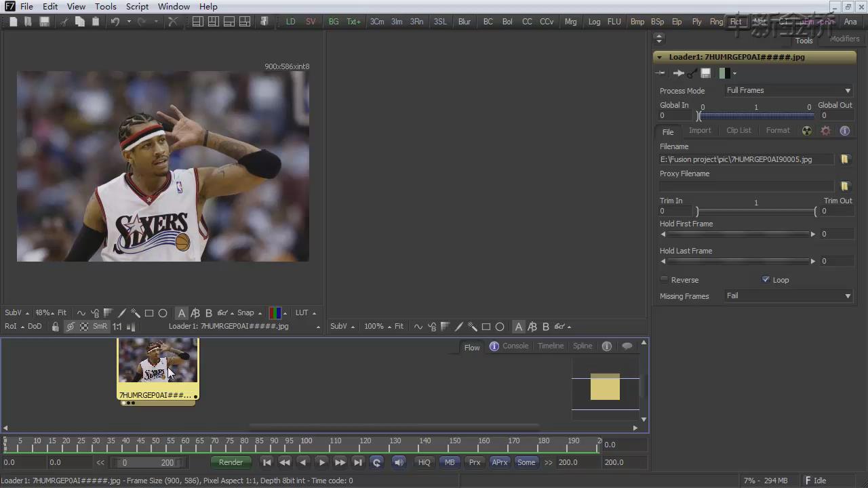Open the Edit menu
The image size is (868, 488).
coord(50,6)
